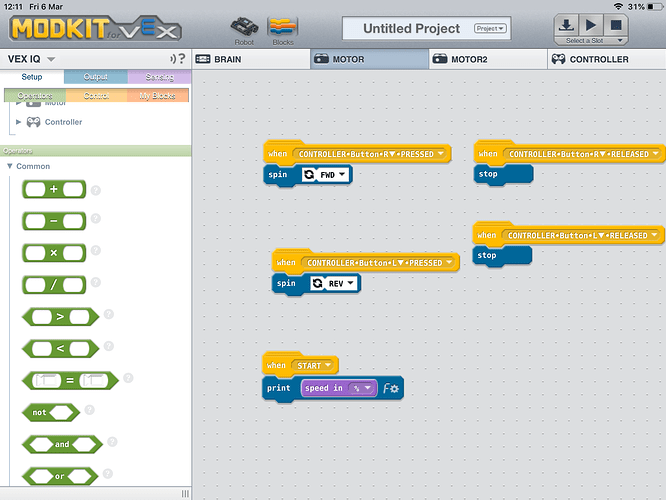Show help for the not block
The height and width of the screenshot is (500, 666).
[x=90, y=410]
